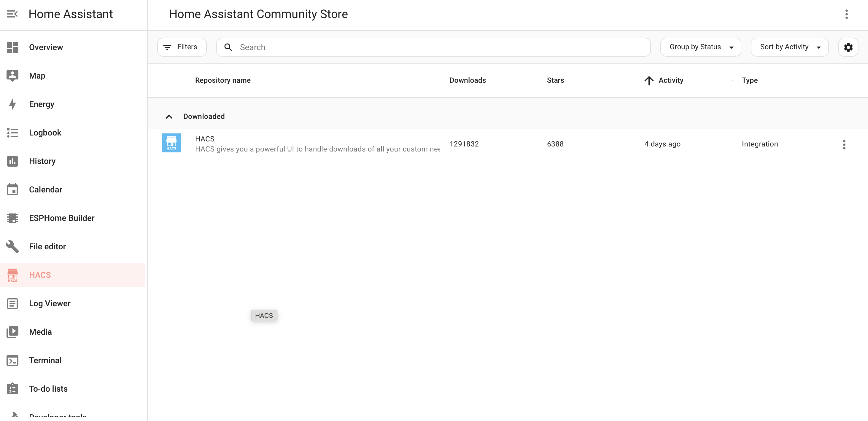The width and height of the screenshot is (868, 421).
Task: Open the Group by Status dropdown
Action: (x=700, y=47)
